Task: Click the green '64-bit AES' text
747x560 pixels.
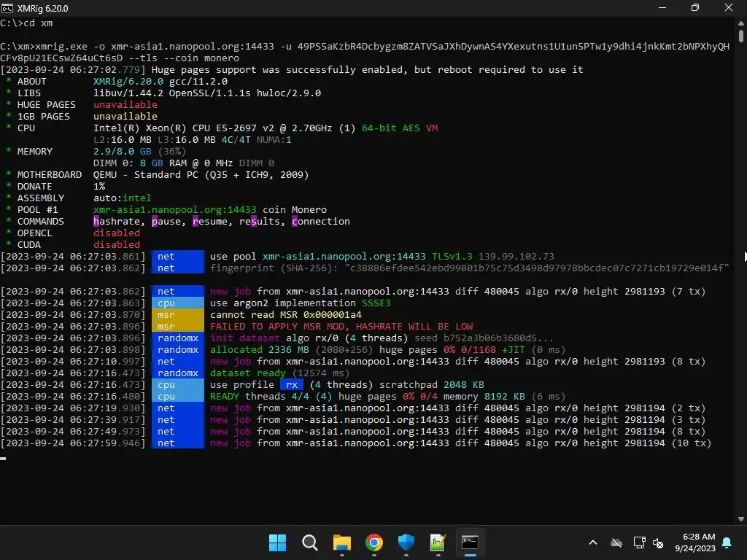Action: [x=391, y=128]
